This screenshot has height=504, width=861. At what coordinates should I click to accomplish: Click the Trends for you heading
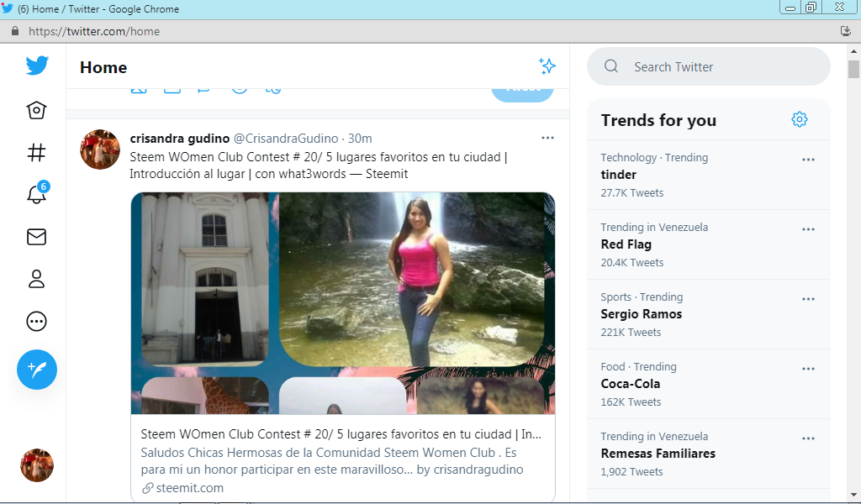click(x=658, y=120)
